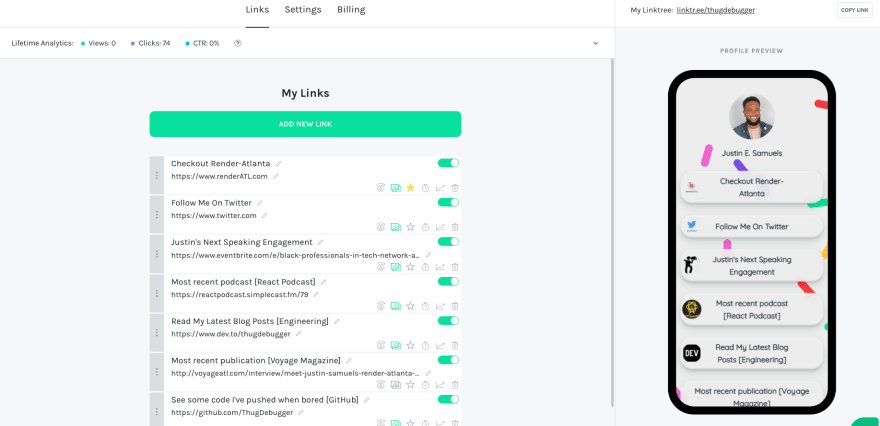880x426 pixels.
Task: Click thumbnail icon on Justin's Next Speaking Engagement row
Action: click(x=396, y=267)
